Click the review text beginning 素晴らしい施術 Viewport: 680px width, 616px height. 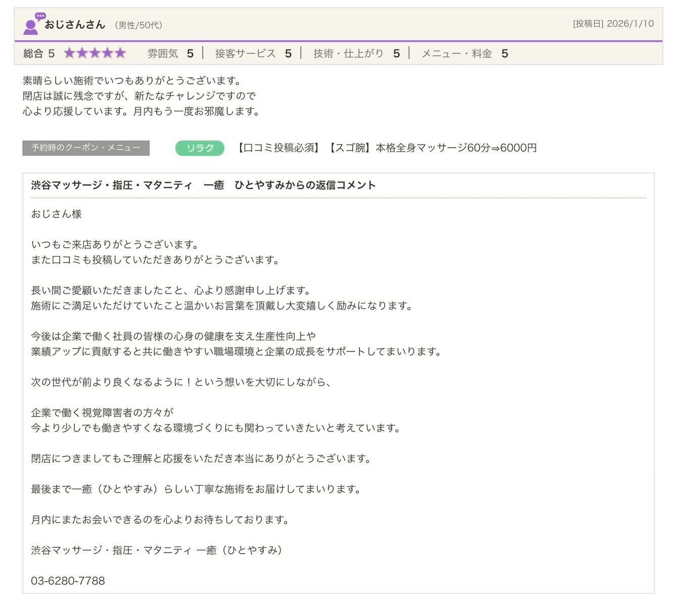[132, 81]
